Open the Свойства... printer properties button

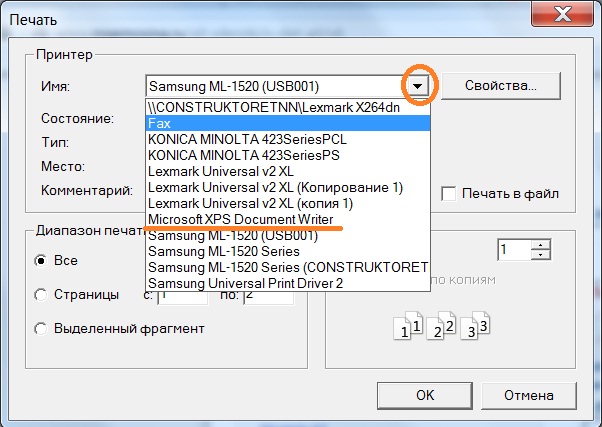point(501,86)
